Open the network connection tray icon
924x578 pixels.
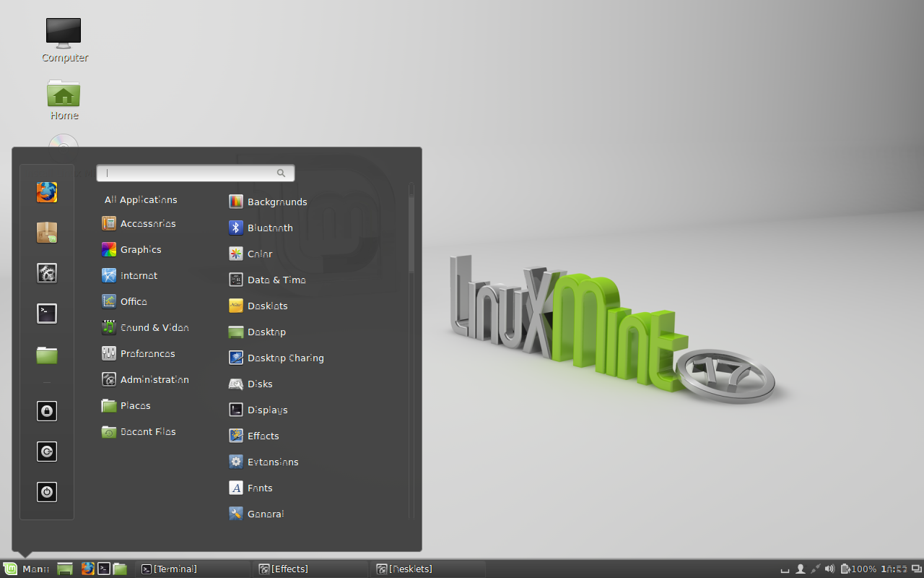(x=816, y=569)
